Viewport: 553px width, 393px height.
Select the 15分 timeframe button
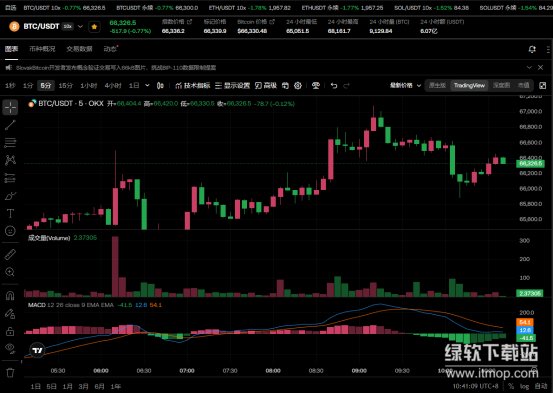66,85
